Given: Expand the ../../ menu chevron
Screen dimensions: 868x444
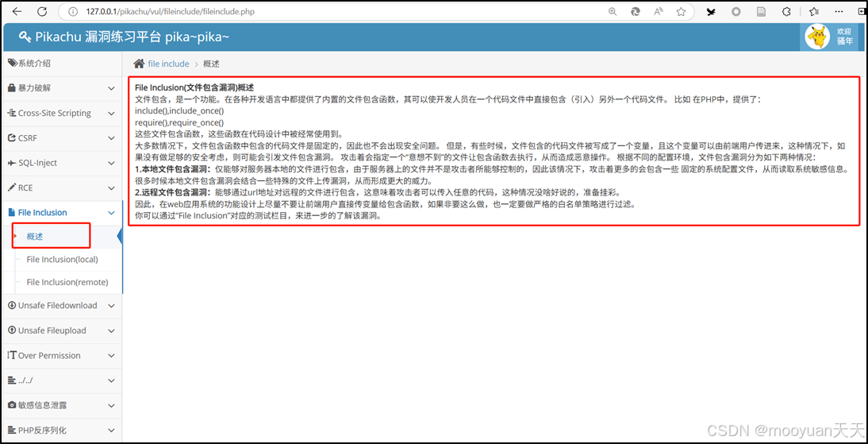Looking at the screenshot, I should click(x=111, y=380).
